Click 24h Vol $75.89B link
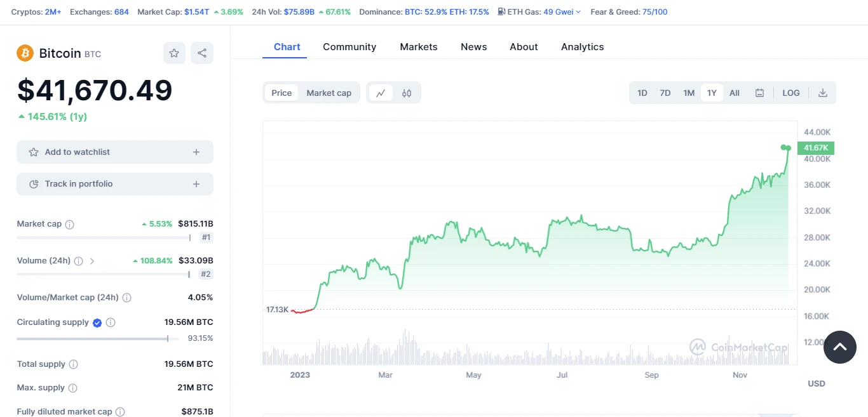 [x=299, y=12]
